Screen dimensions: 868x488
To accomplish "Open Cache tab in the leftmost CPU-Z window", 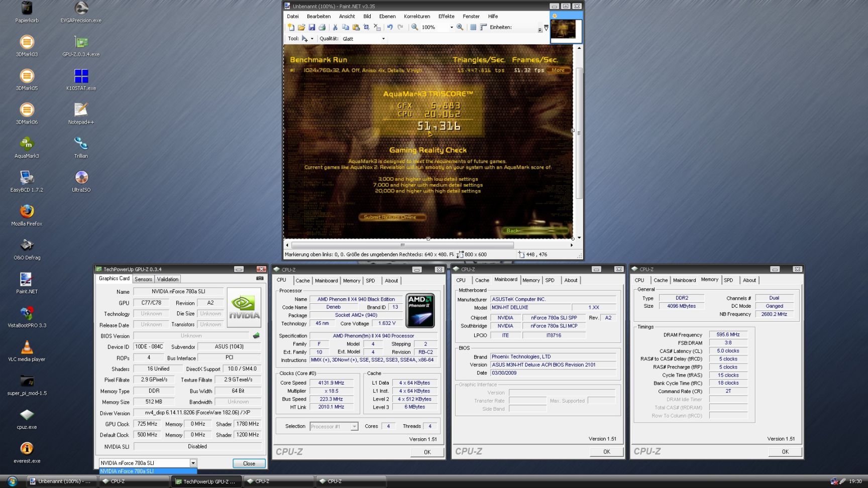I will tap(302, 281).
